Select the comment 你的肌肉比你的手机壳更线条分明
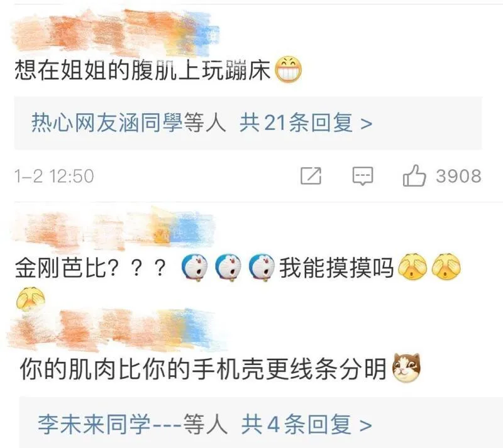Viewport: 503px width, 448px height. click(x=203, y=368)
